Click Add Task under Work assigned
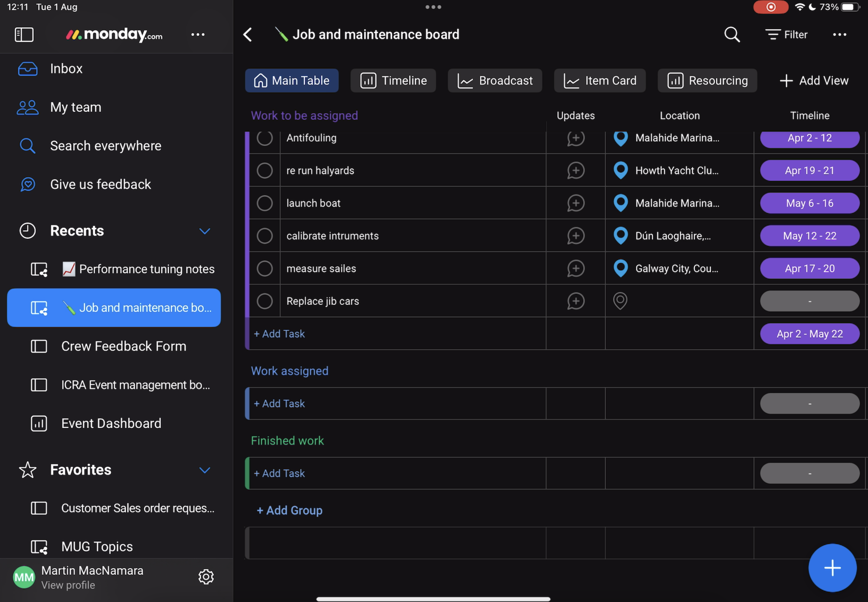This screenshot has width=868, height=602. 279,404
